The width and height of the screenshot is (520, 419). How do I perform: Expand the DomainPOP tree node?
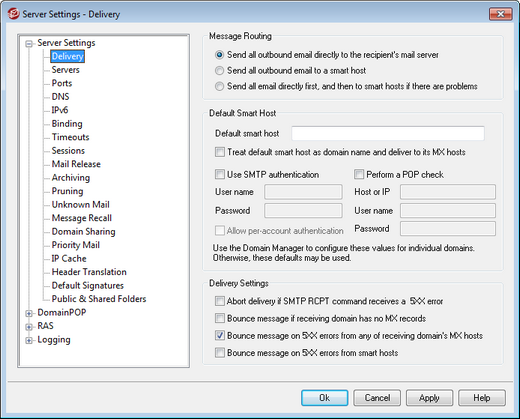pyautogui.click(x=29, y=313)
